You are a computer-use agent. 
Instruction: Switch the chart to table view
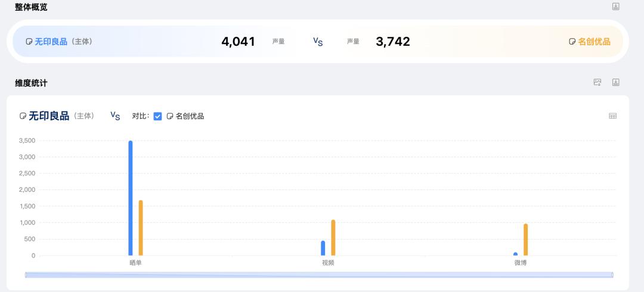click(x=612, y=116)
